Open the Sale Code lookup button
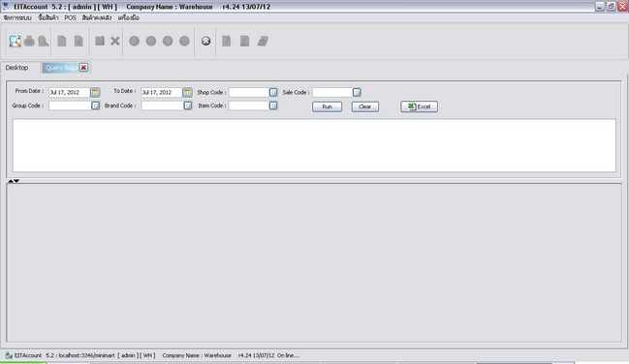The height and width of the screenshot is (364, 629). tap(357, 92)
